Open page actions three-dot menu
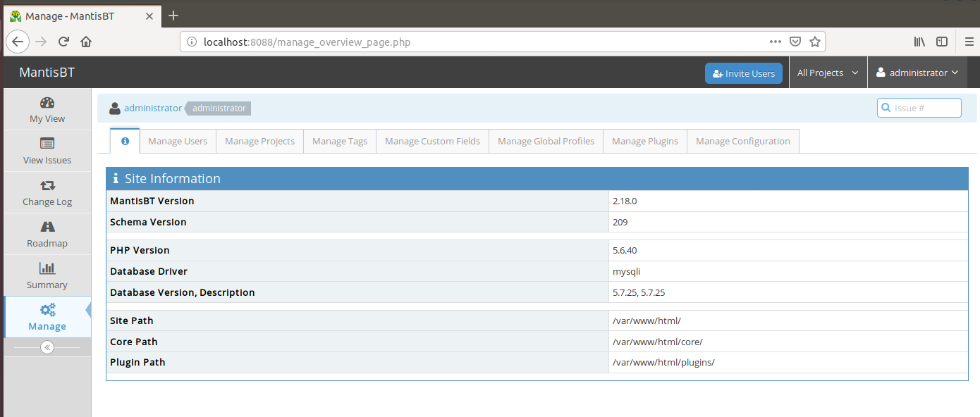 pos(776,42)
